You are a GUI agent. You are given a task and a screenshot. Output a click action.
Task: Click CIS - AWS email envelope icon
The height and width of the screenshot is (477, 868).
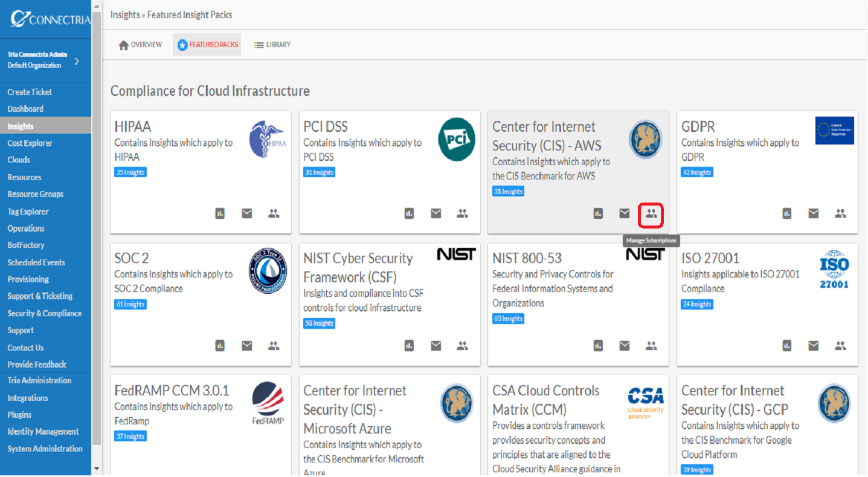[x=625, y=213]
